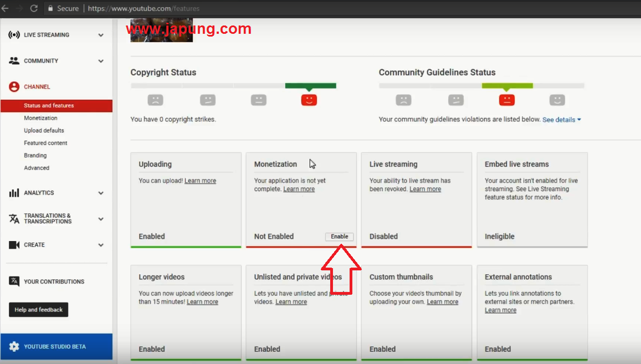Viewport: 641px width, 364px height.
Task: Click the 'Disabled' live streaming status text
Action: (x=383, y=237)
